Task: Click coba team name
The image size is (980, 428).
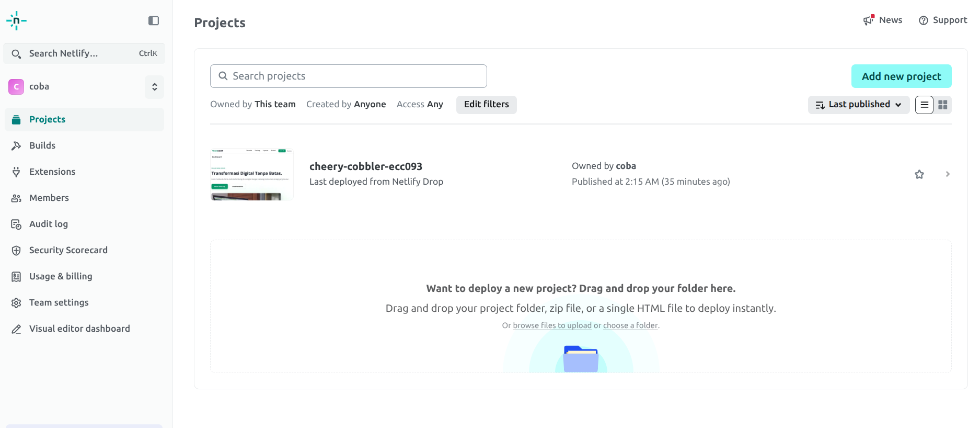Action: tap(39, 87)
